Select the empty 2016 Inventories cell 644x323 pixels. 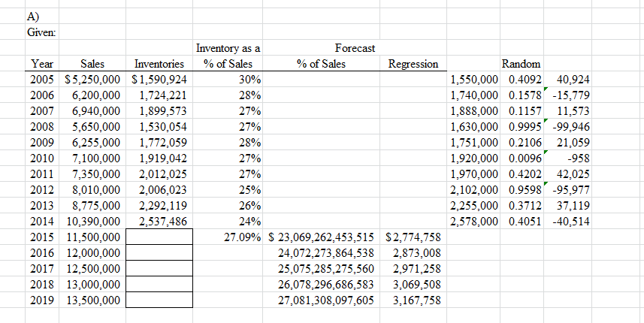click(x=159, y=253)
